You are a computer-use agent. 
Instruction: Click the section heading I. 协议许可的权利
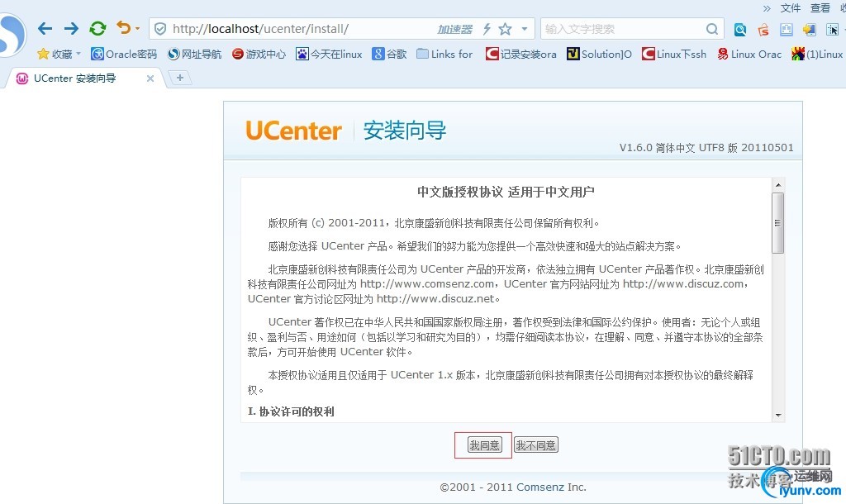coord(291,411)
